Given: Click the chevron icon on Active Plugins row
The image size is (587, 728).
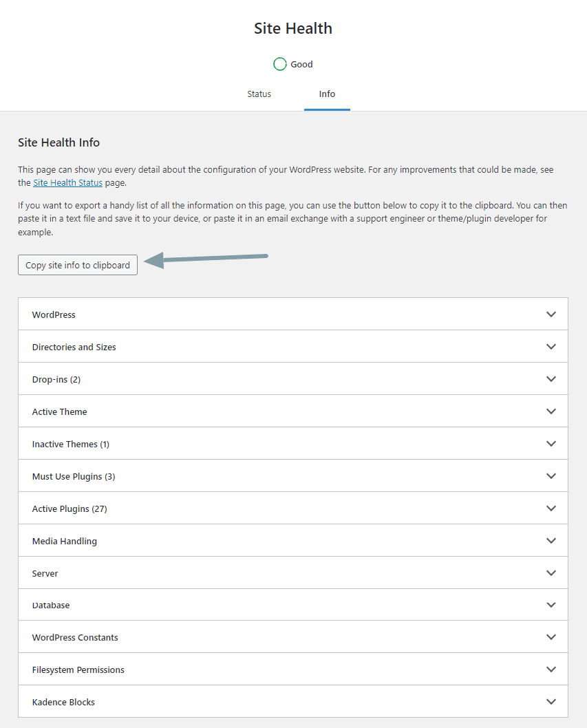Looking at the screenshot, I should (x=551, y=508).
